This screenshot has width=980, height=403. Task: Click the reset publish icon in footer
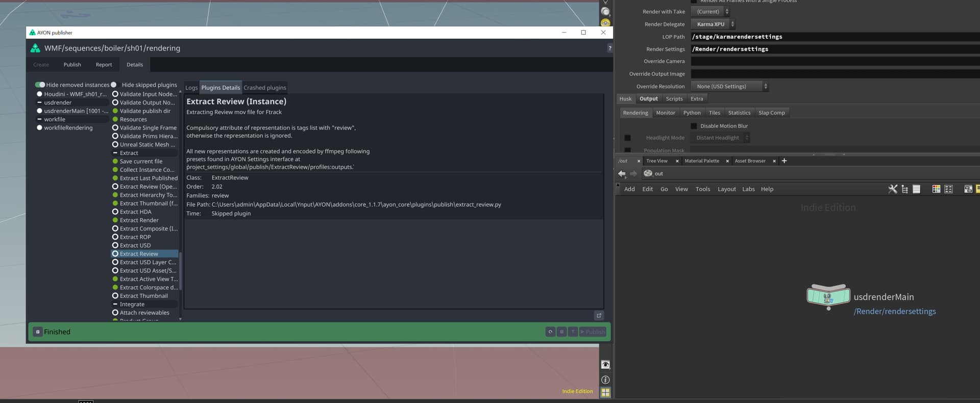(x=550, y=332)
